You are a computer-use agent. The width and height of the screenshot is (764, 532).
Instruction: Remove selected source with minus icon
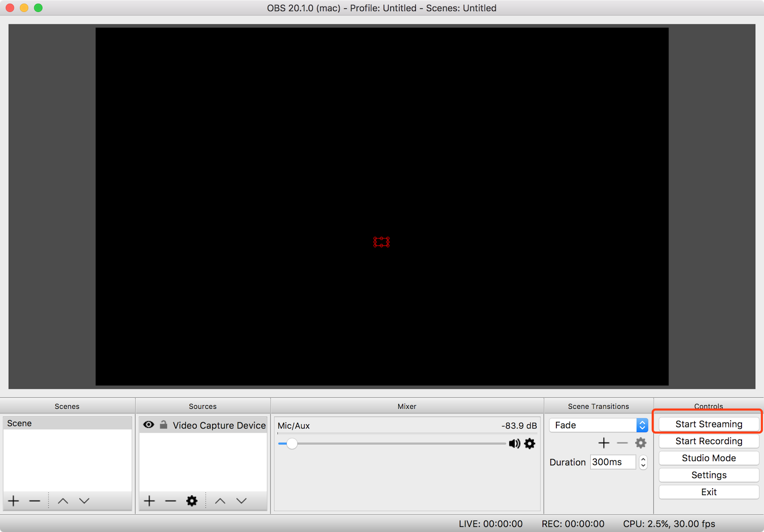coord(170,501)
